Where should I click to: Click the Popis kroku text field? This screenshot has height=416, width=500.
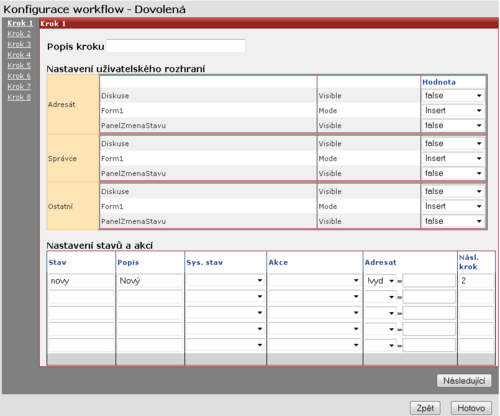pos(176,46)
